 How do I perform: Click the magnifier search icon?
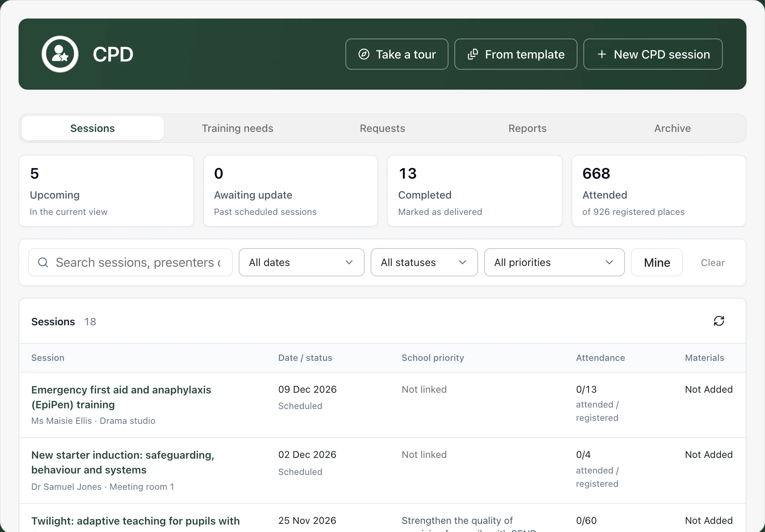[43, 262]
